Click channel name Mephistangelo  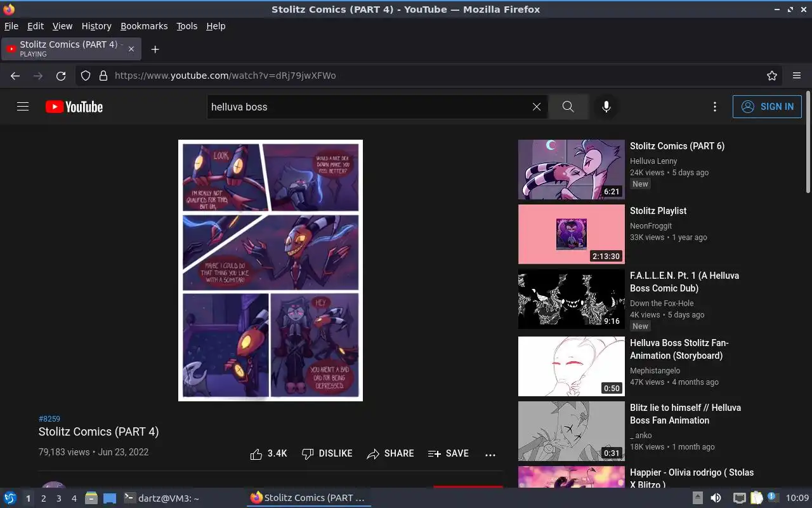pyautogui.click(x=655, y=371)
